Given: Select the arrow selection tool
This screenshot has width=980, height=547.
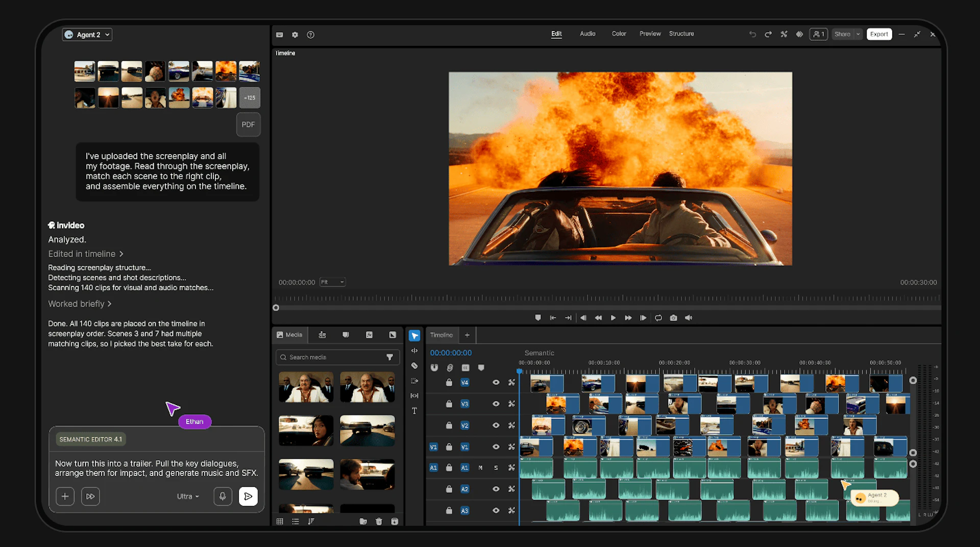Looking at the screenshot, I should click(414, 336).
